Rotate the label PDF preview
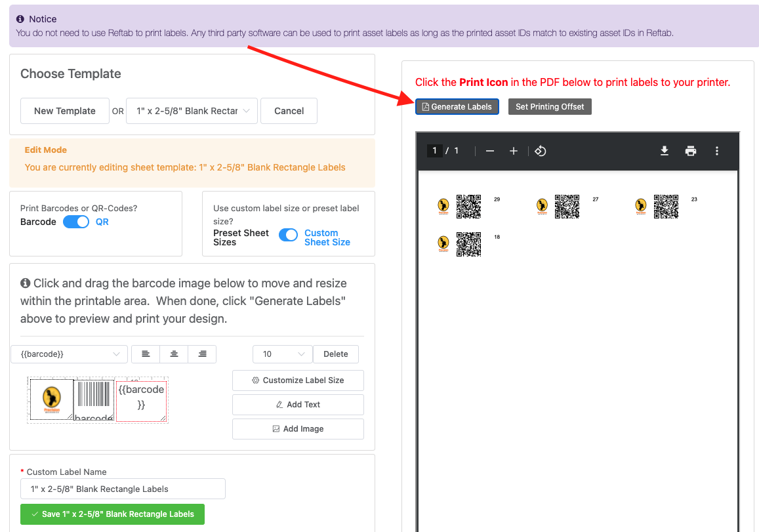 point(540,151)
